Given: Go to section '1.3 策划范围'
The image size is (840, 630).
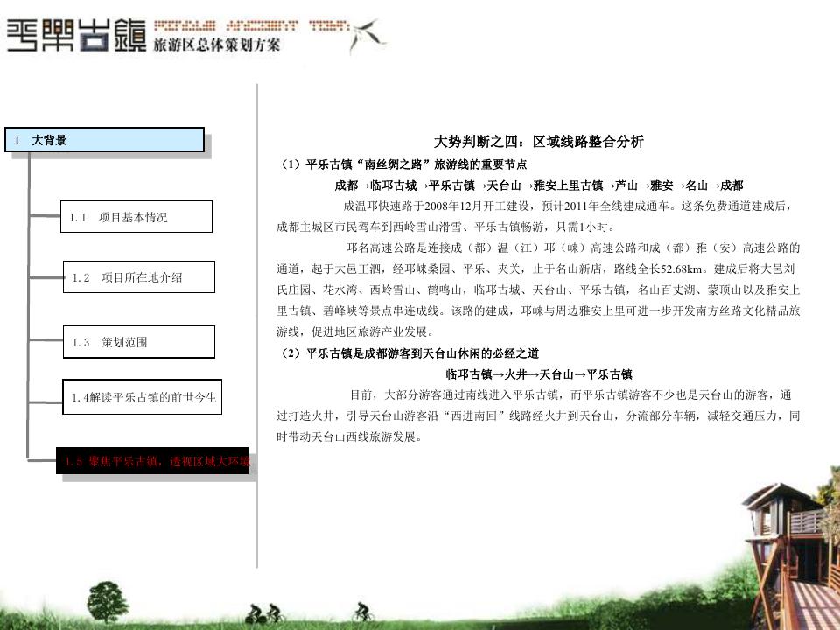Looking at the screenshot, I should [x=139, y=342].
